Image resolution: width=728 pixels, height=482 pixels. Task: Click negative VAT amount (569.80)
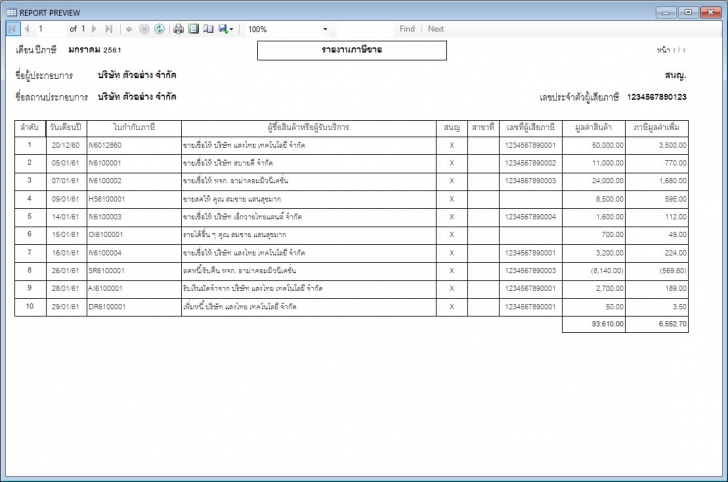673,271
